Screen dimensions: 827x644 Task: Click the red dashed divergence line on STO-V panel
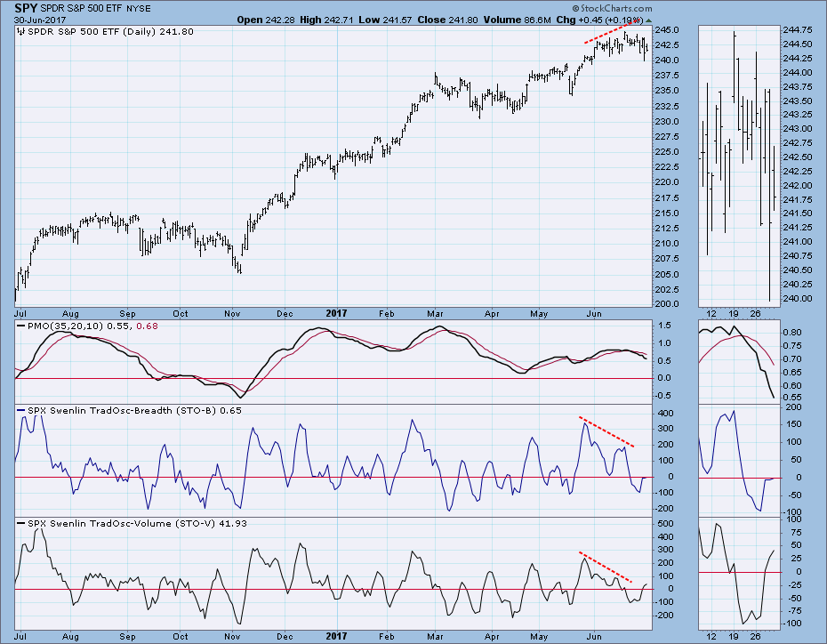coord(606,568)
